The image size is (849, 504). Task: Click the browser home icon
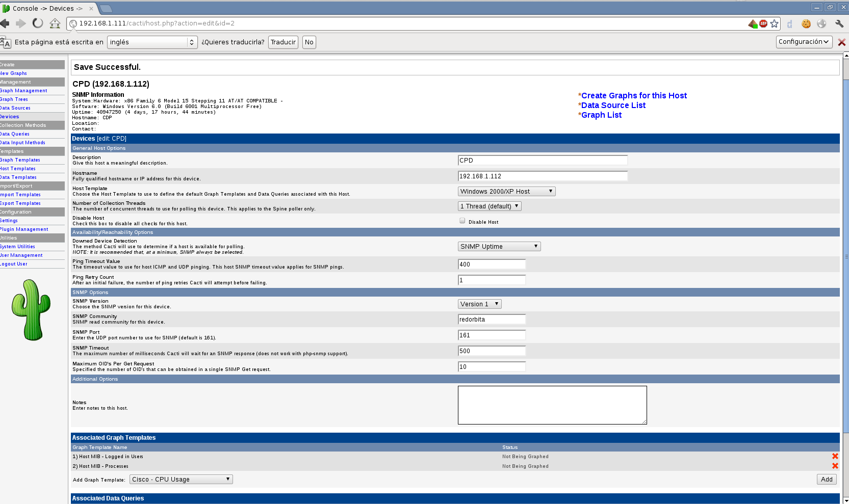(55, 23)
